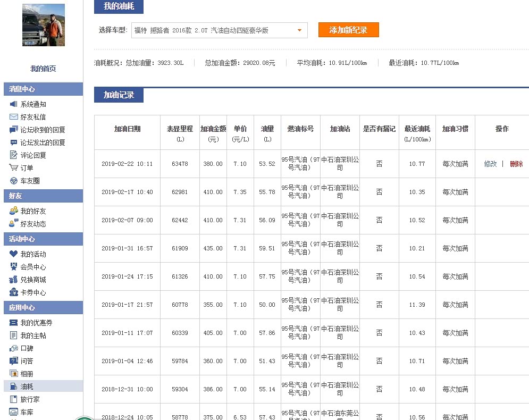Go to 我的优惠券 in sidebar
The image size is (529, 420).
tap(36, 323)
